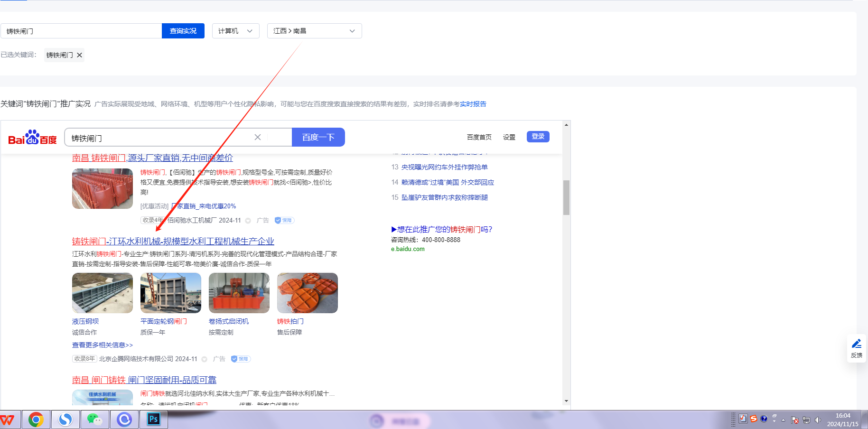Screen dimensions: 868x429
Task: Open the blue circular browser taskbar icon
Action: tap(124, 420)
